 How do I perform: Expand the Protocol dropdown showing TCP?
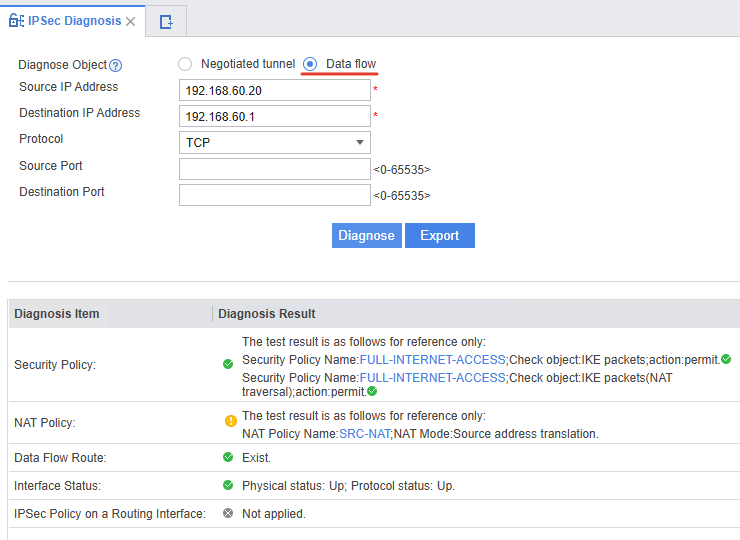point(274,142)
